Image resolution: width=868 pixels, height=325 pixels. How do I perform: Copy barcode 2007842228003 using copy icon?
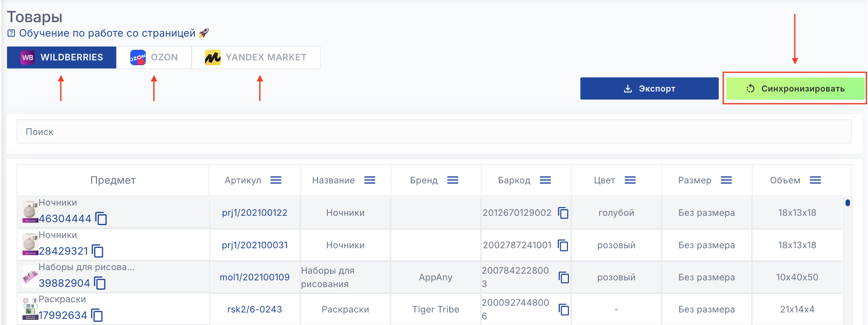pos(564,277)
